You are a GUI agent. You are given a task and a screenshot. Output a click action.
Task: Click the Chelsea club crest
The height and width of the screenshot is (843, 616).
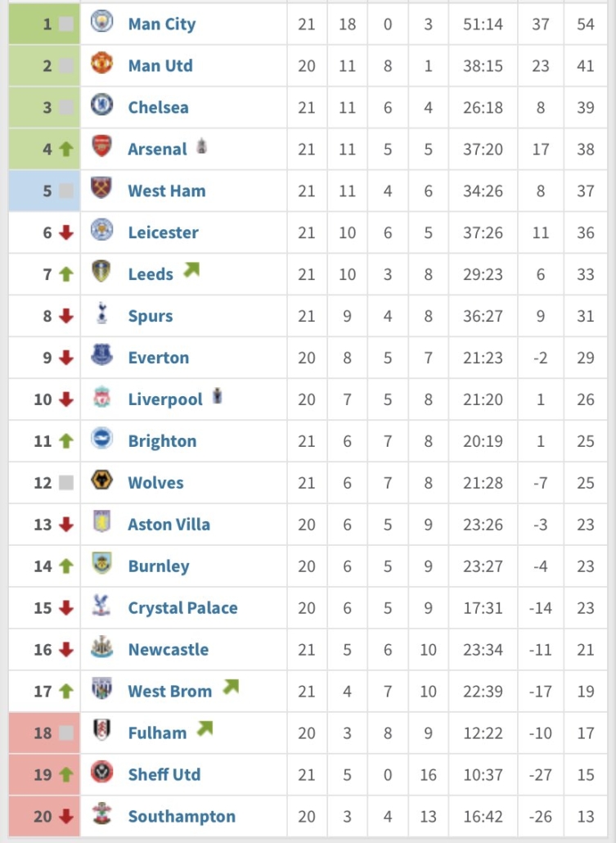[x=101, y=105]
